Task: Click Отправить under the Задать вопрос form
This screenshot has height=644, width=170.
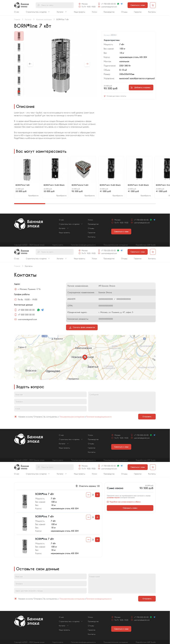Action: (x=147, y=416)
